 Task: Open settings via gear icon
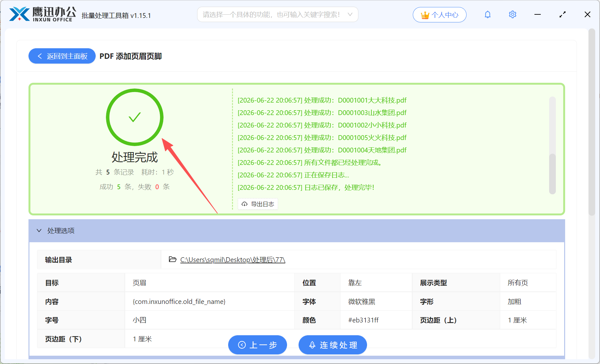pos(512,15)
